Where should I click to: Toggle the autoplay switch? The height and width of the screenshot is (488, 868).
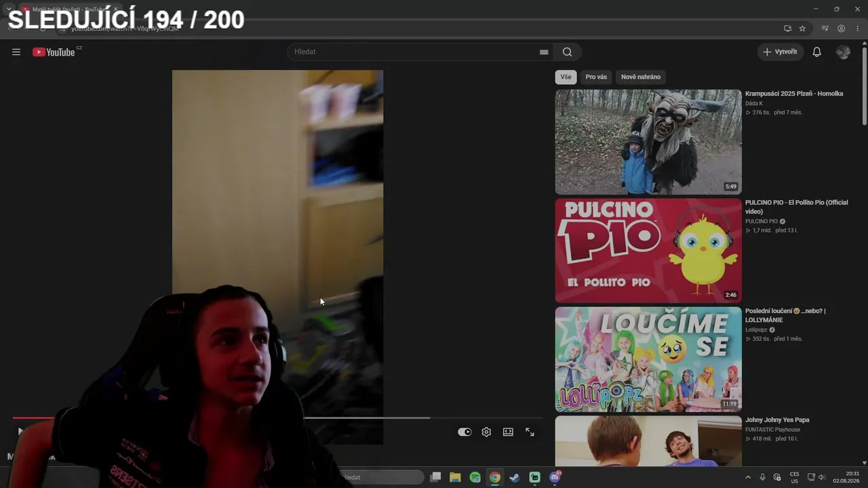(x=465, y=432)
